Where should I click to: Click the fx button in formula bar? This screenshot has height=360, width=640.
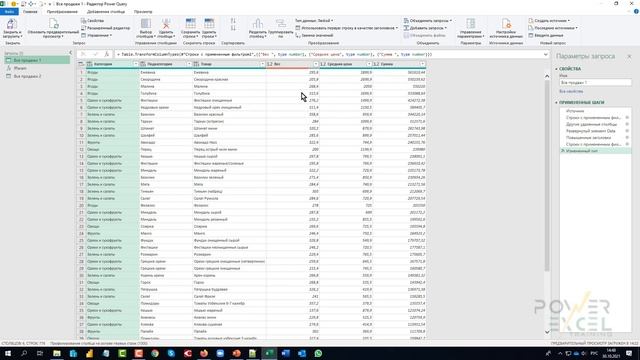pyautogui.click(x=107, y=54)
